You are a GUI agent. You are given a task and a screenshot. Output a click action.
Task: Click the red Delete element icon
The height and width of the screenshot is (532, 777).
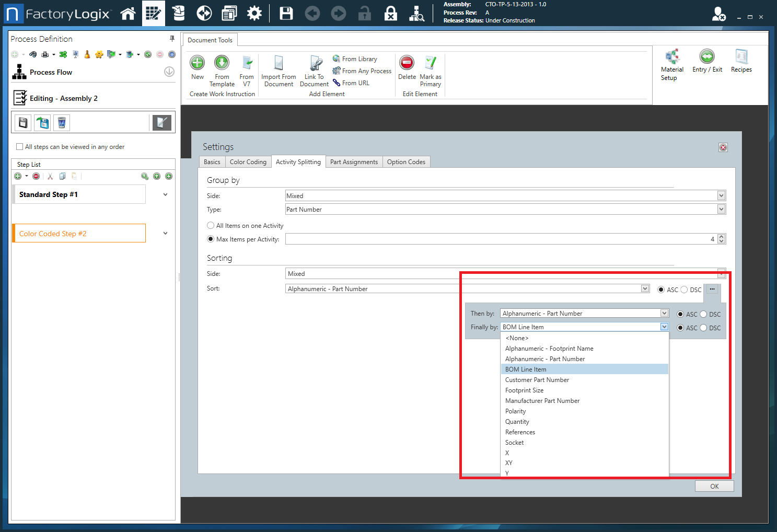click(407, 63)
